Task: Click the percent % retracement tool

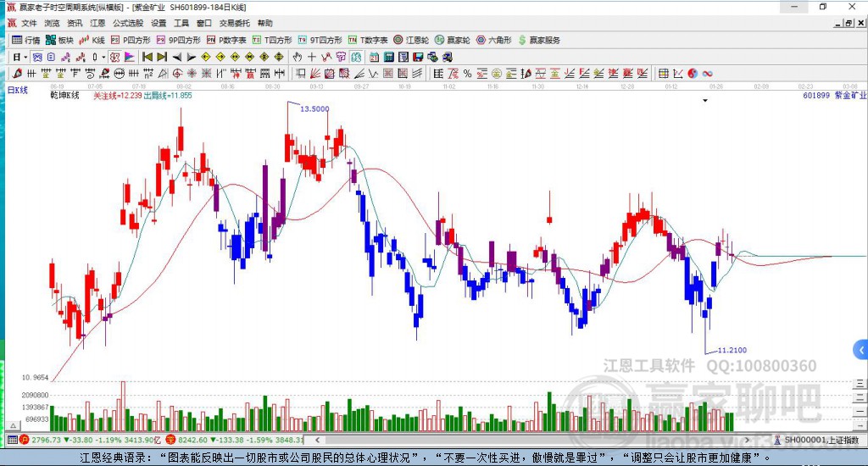Action: (467, 74)
